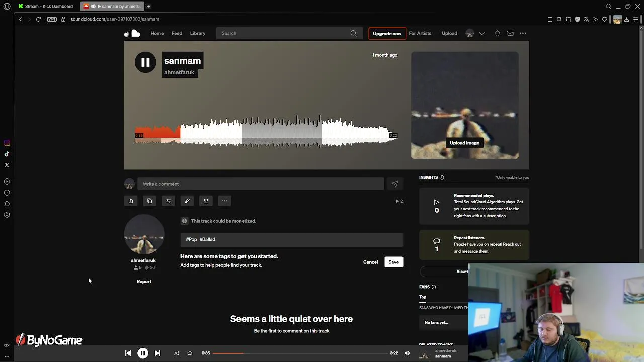The image size is (644, 362).
Task: Open browser extensions icon in sidebar
Action: pos(7,204)
